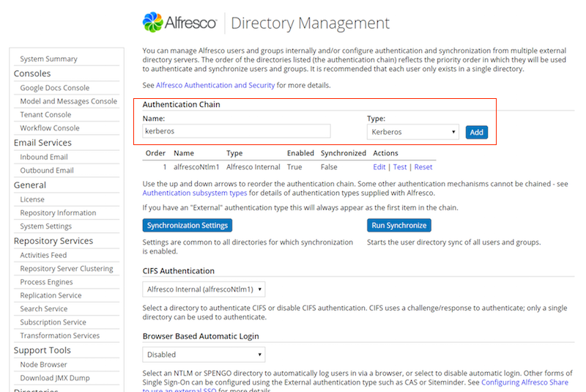The image size is (586, 392).
Task: Open the CIFS Authentication dropdown
Action: pos(204,289)
